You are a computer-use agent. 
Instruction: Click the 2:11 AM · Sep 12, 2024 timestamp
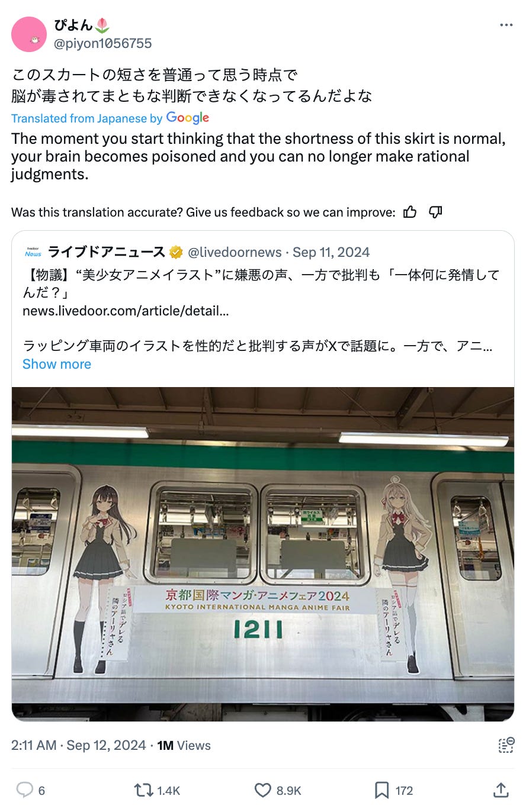click(x=79, y=745)
